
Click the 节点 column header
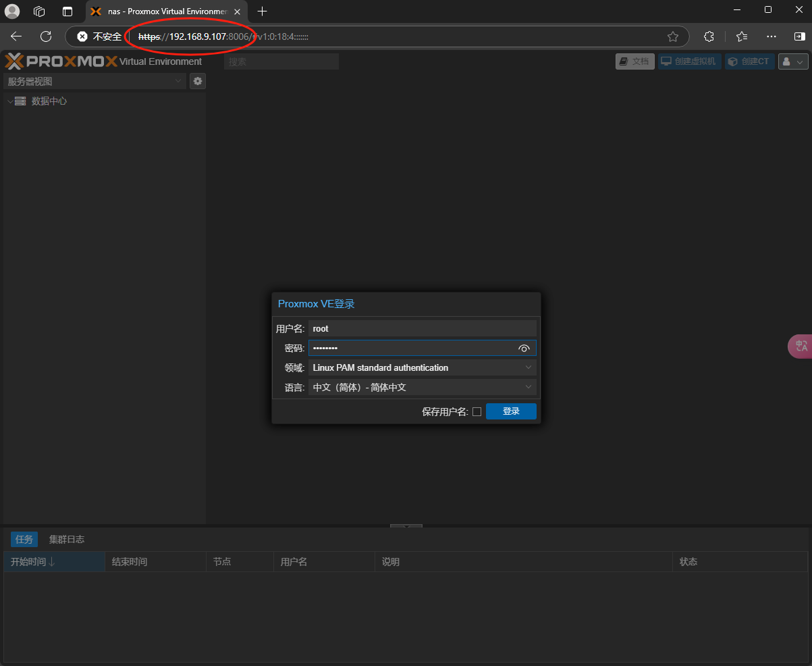pyautogui.click(x=240, y=562)
